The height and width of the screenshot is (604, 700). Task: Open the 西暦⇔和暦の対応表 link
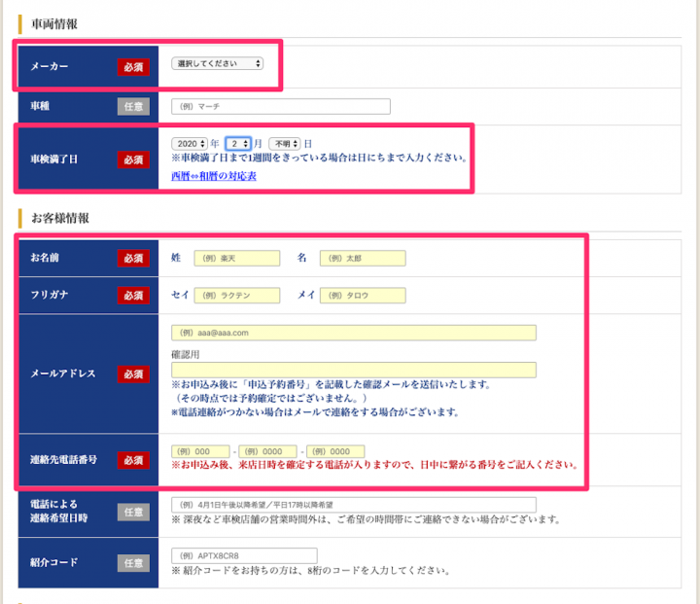pyautogui.click(x=214, y=176)
